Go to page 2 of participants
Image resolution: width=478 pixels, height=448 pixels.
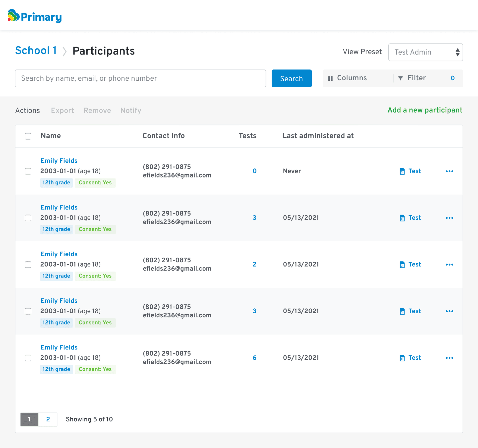tap(48, 419)
